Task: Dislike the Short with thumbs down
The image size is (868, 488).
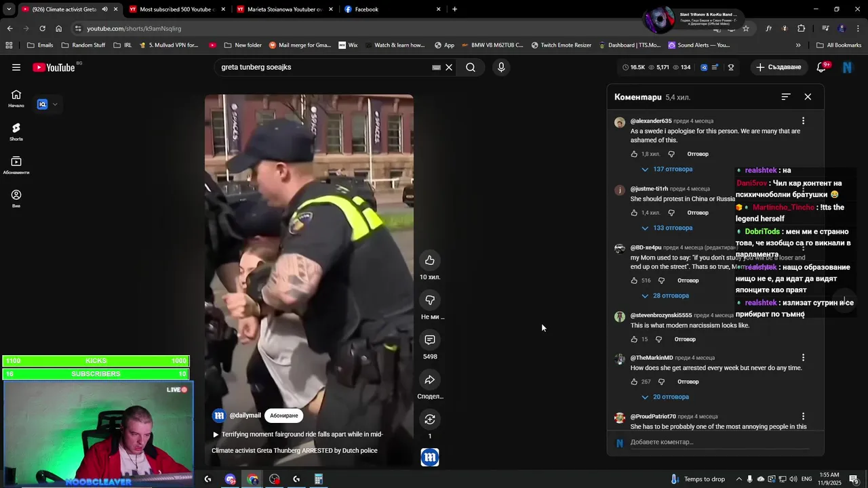Action: 430,300
